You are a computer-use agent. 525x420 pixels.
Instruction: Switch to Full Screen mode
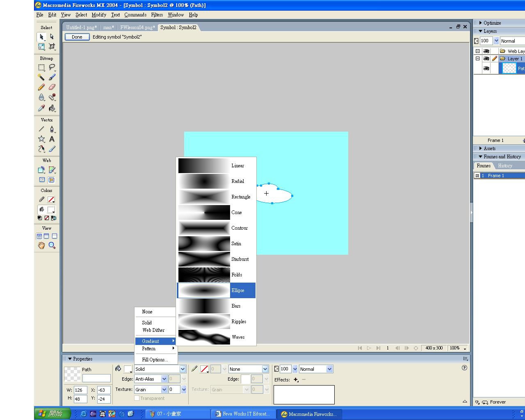[x=54, y=236]
